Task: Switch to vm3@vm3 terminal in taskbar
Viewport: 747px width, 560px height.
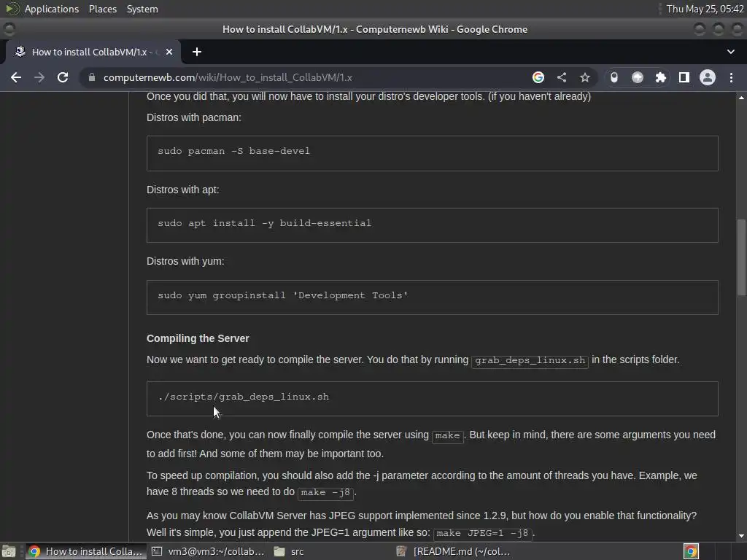Action: (208, 551)
